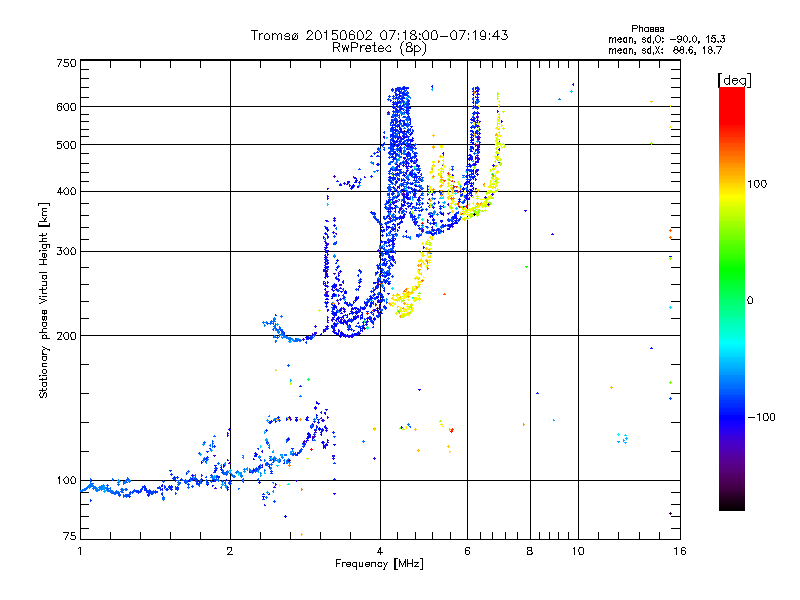Click the '100' tick on the height axis

coord(66,480)
